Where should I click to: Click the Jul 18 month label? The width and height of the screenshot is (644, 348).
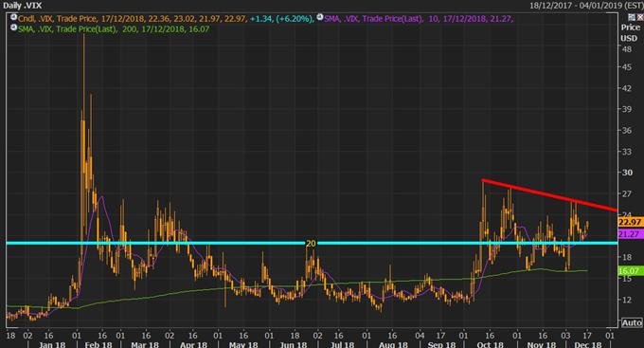(342, 344)
